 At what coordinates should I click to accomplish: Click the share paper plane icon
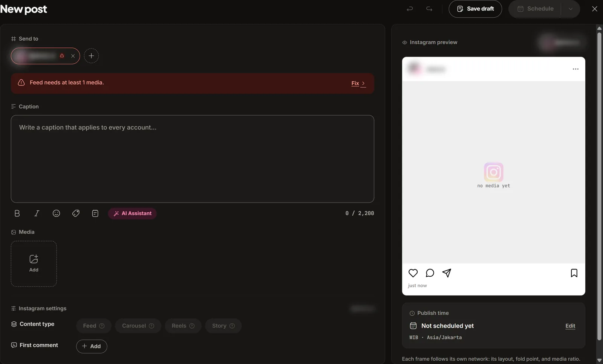(x=447, y=273)
